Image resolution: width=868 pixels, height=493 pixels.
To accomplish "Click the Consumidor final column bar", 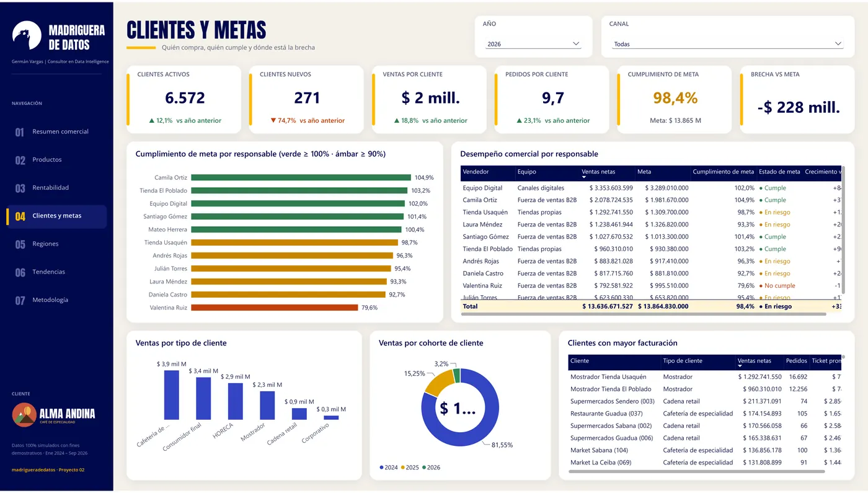I will [203, 399].
